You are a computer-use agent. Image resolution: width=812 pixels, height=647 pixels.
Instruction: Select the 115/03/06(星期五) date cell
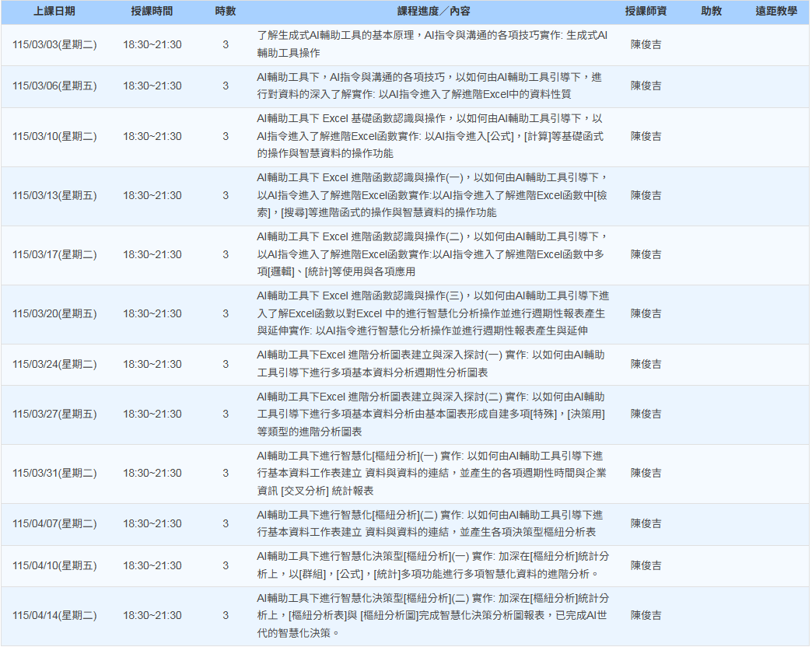point(54,86)
